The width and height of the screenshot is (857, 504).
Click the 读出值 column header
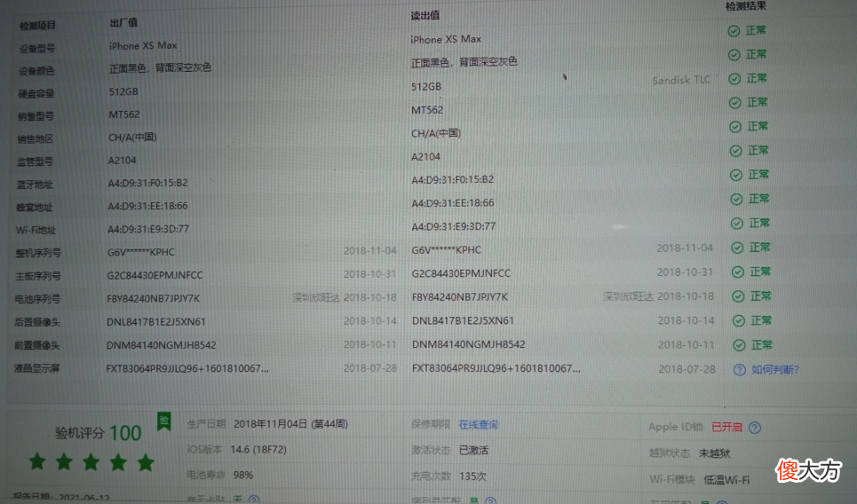[425, 16]
